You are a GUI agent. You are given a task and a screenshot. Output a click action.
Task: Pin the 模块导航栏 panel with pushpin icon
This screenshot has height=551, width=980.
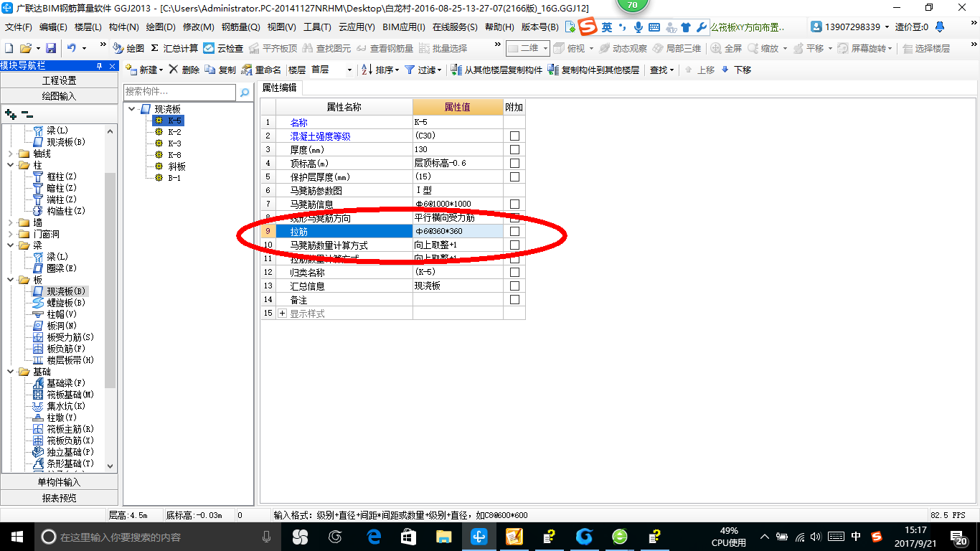(99, 65)
